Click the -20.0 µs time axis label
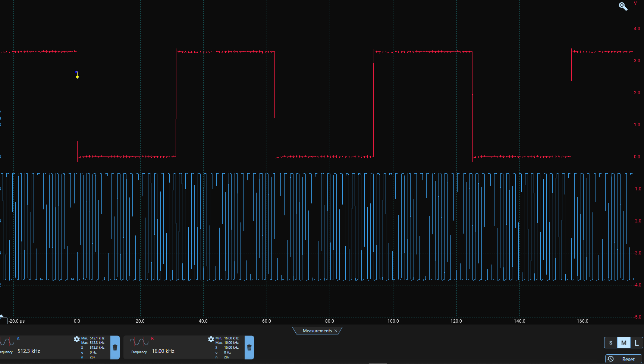The height and width of the screenshot is (364, 644). point(17,321)
